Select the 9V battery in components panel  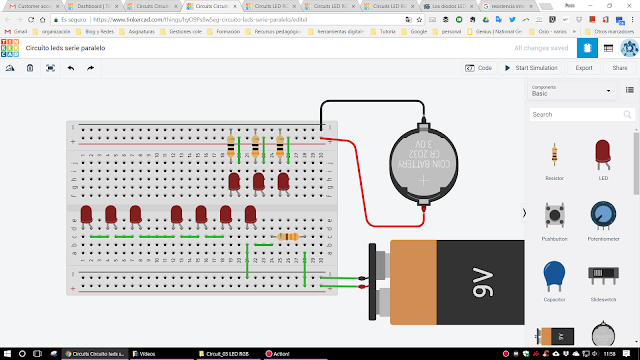[x=555, y=336]
